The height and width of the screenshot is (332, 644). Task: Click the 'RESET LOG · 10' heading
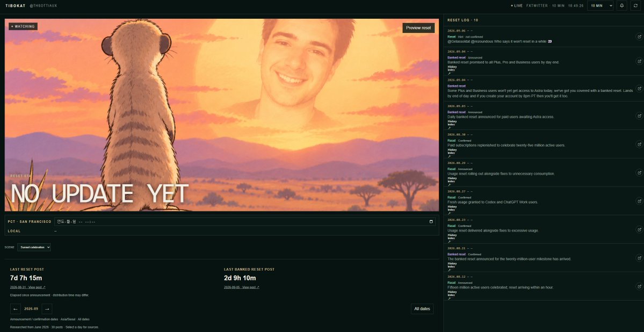tap(462, 20)
